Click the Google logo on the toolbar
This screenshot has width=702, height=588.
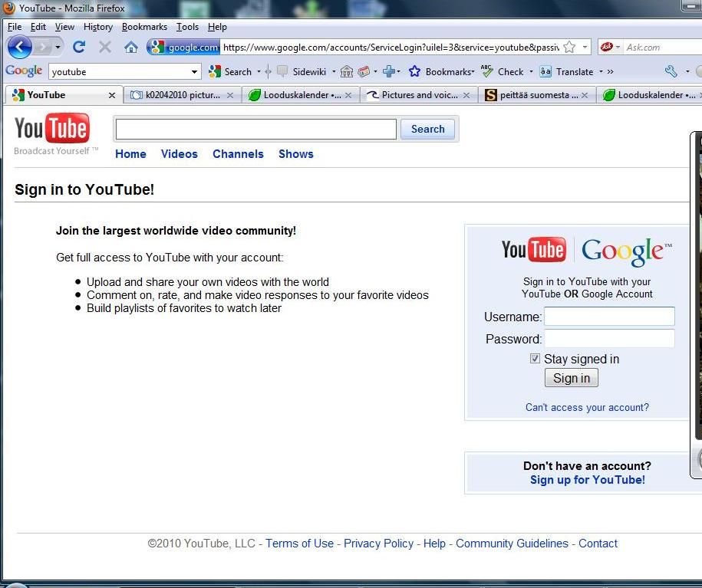tap(24, 71)
